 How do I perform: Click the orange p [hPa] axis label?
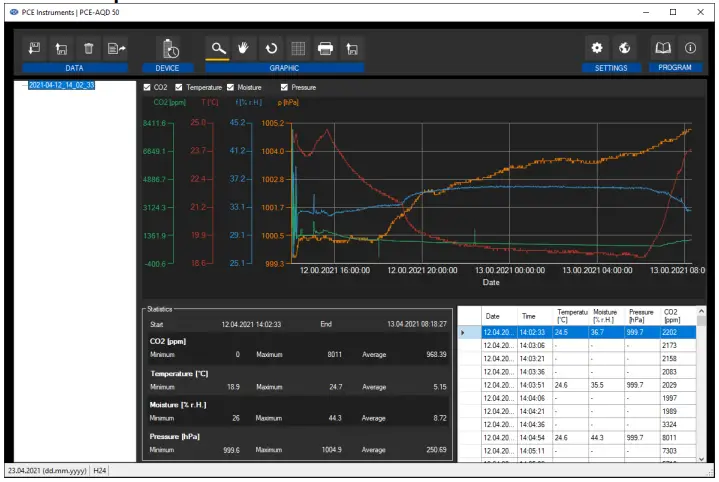tap(288, 102)
